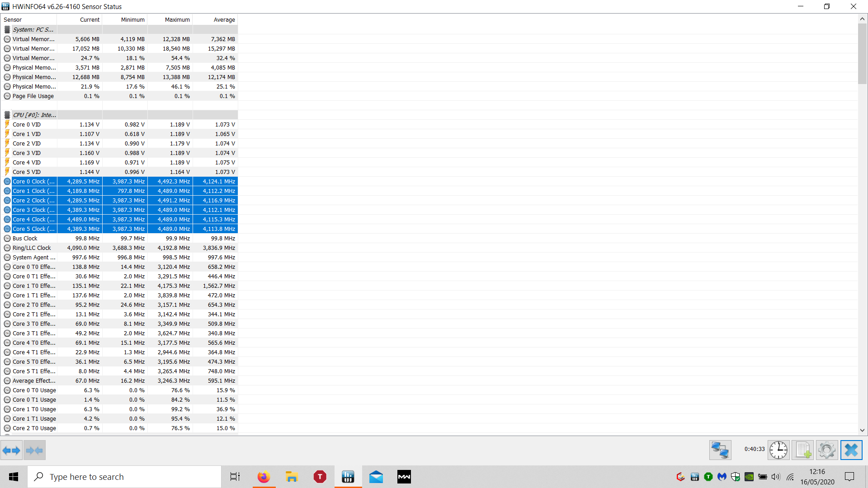Select the Core 3 Clock row
The width and height of the screenshot is (868, 488).
[x=119, y=210]
